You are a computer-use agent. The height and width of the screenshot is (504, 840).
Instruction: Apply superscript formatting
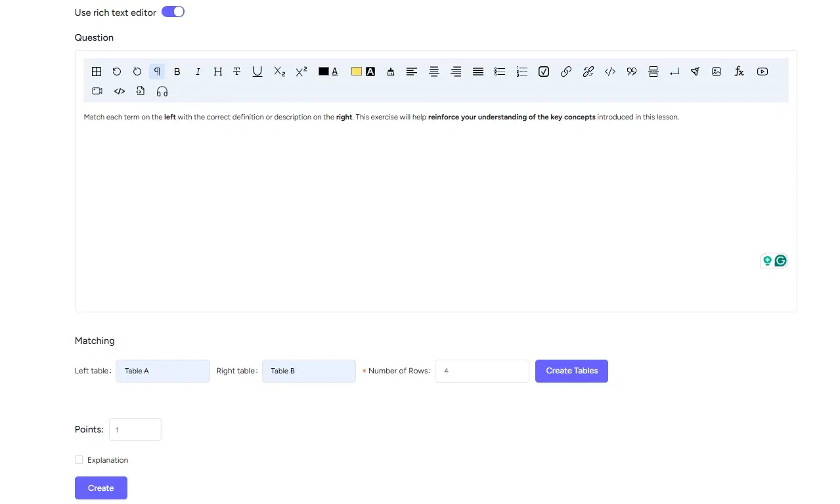tap(301, 72)
